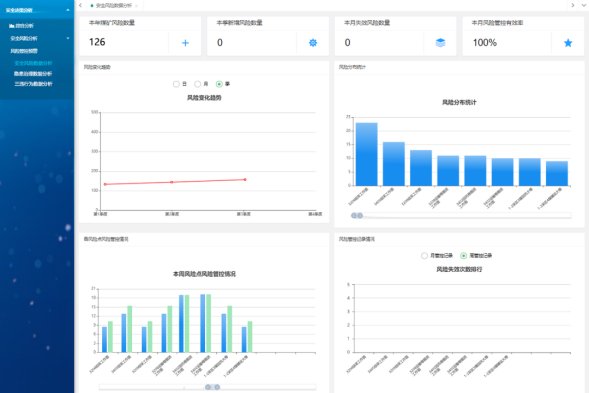Click the left zoom handle under 风险分布统计
The image size is (589, 393).
[x=354, y=216]
